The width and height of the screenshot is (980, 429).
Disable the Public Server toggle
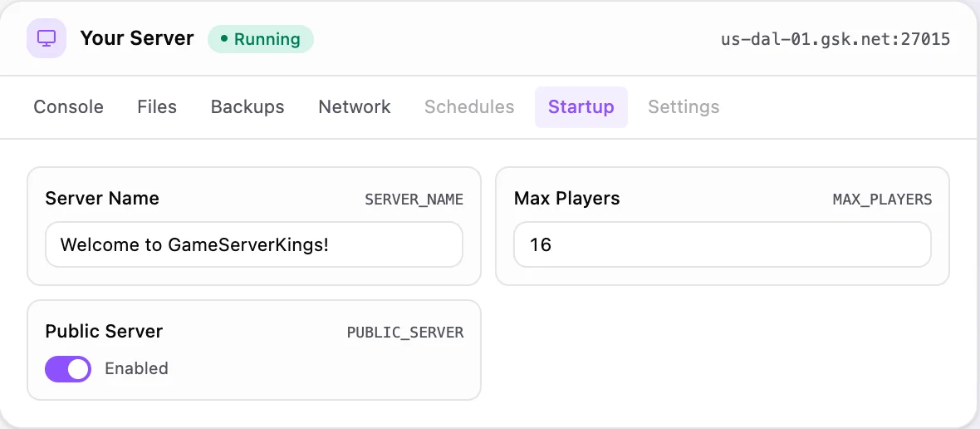pyautogui.click(x=68, y=369)
